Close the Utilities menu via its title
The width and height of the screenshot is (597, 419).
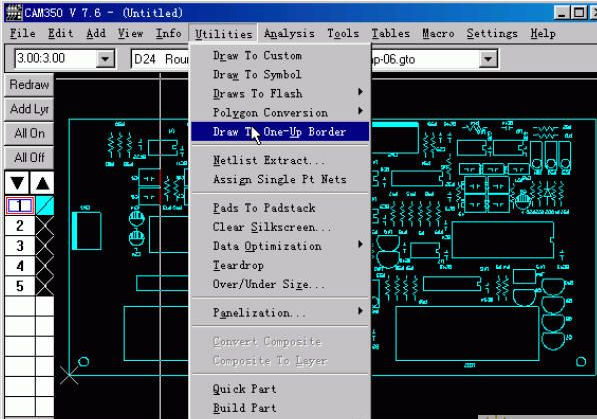click(223, 34)
